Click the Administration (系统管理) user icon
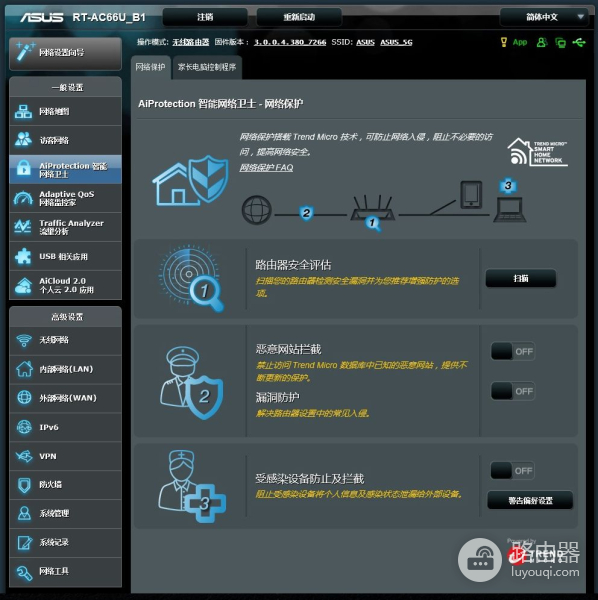Viewport: 598px width, 600px height. tap(24, 514)
